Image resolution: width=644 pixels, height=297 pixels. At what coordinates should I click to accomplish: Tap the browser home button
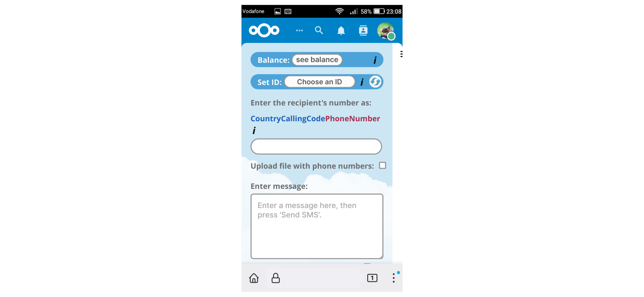tap(254, 278)
